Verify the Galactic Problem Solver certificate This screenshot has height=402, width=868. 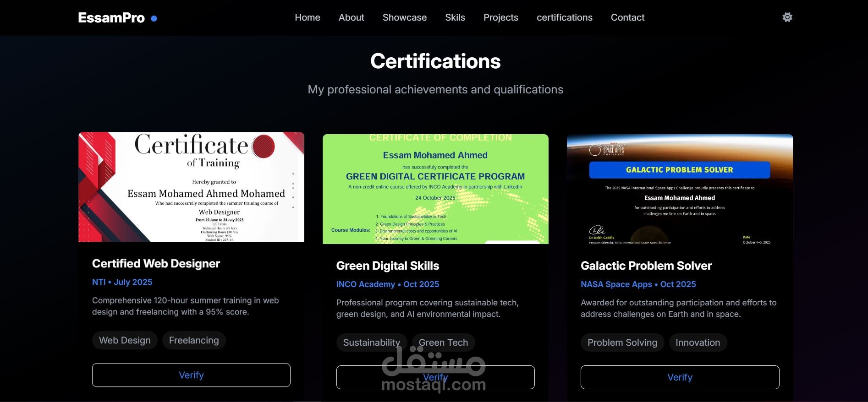[x=680, y=377]
